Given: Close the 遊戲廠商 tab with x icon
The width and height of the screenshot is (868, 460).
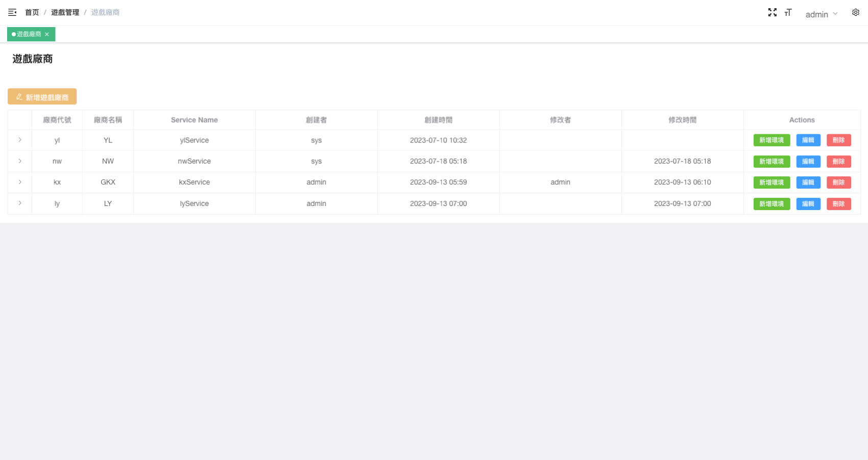Looking at the screenshot, I should pyautogui.click(x=47, y=34).
